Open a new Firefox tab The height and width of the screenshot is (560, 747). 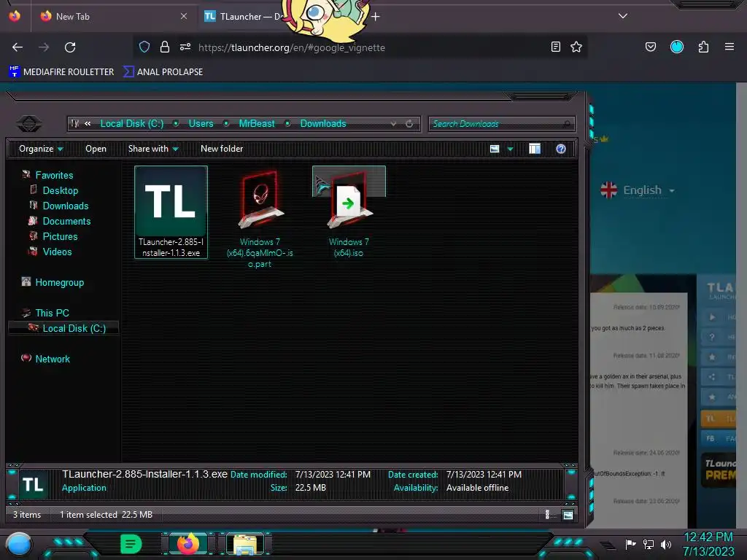(x=376, y=17)
